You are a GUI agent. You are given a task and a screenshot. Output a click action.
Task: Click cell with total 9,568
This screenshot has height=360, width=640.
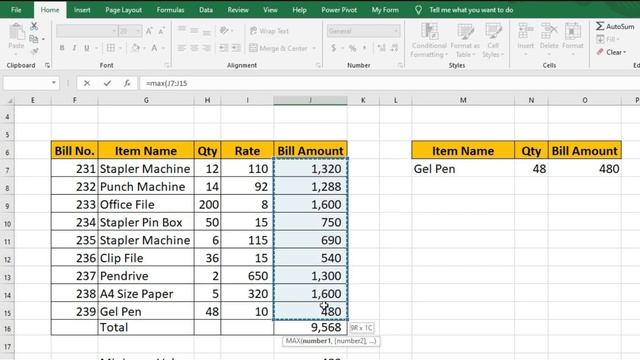310,327
